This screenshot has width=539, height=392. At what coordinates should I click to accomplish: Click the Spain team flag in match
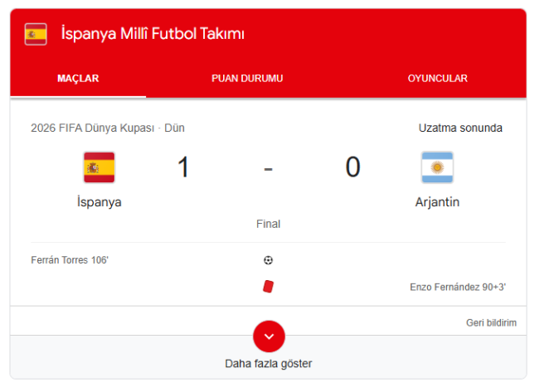pyautogui.click(x=100, y=167)
